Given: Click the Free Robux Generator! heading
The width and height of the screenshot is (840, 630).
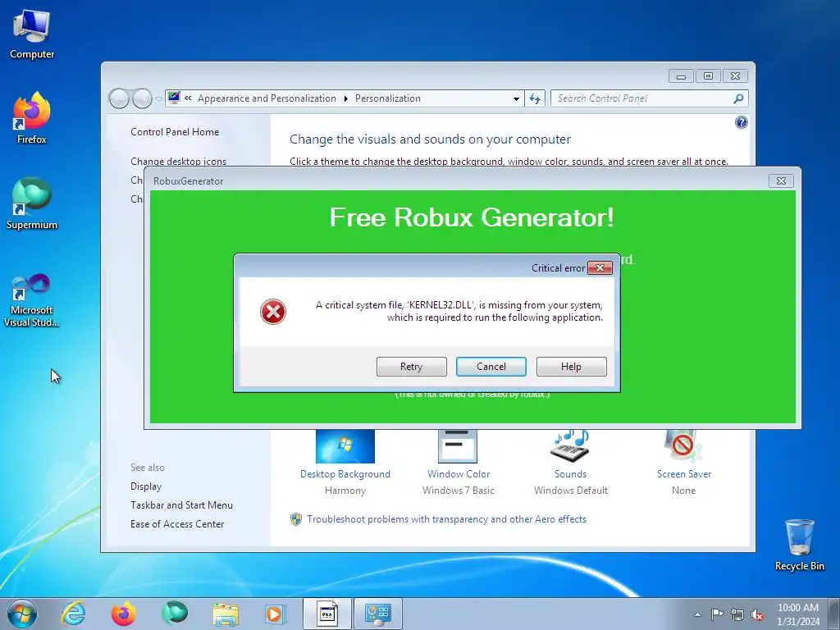Looking at the screenshot, I should coord(472,217).
